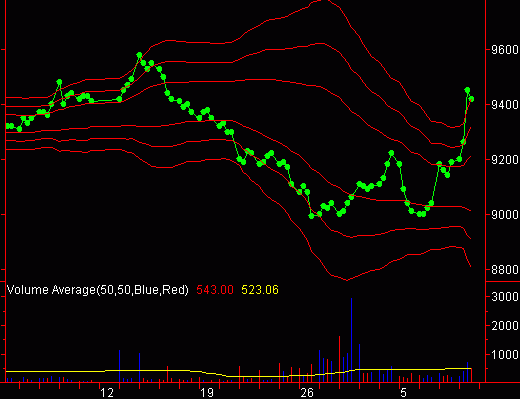The height and width of the screenshot is (399, 520).
Task: Click the date label 12 on time axis
Action: (x=107, y=393)
